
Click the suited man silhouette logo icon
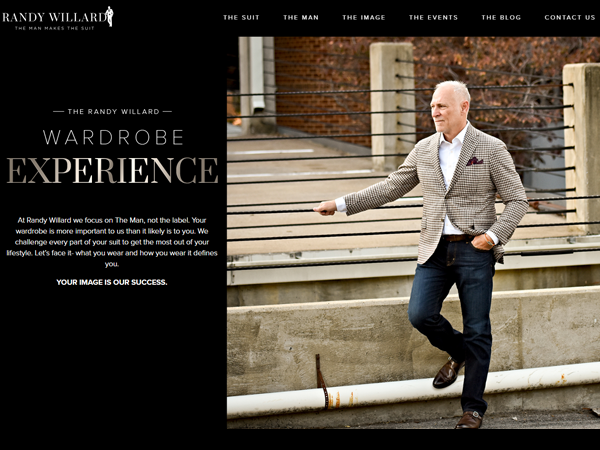point(110,16)
